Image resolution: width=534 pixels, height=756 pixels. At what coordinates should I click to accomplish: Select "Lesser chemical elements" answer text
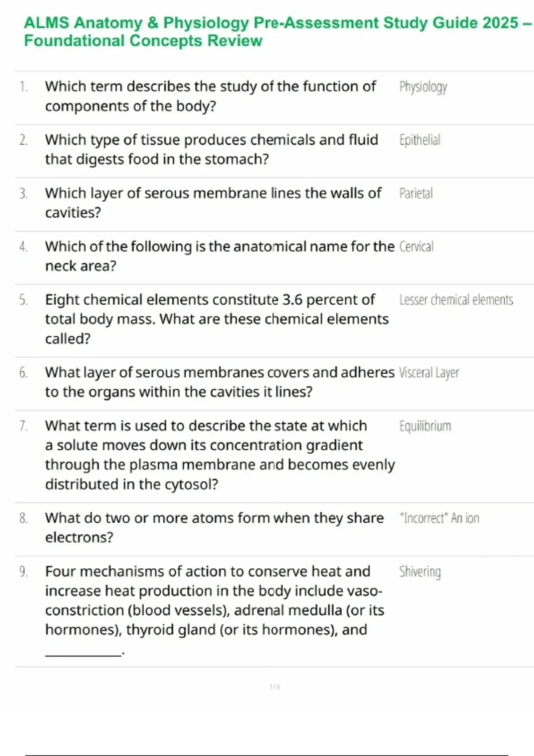[x=456, y=300]
